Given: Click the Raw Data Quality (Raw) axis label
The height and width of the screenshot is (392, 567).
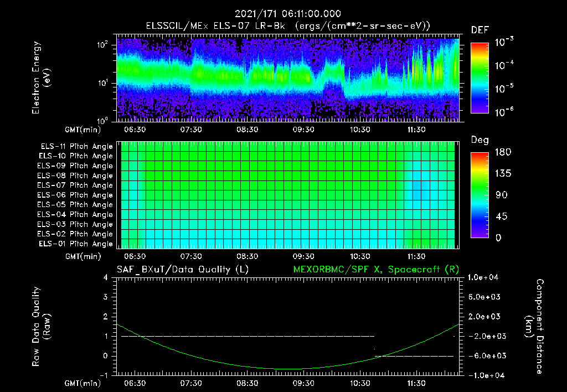Looking at the screenshot, I should pyautogui.click(x=41, y=326).
